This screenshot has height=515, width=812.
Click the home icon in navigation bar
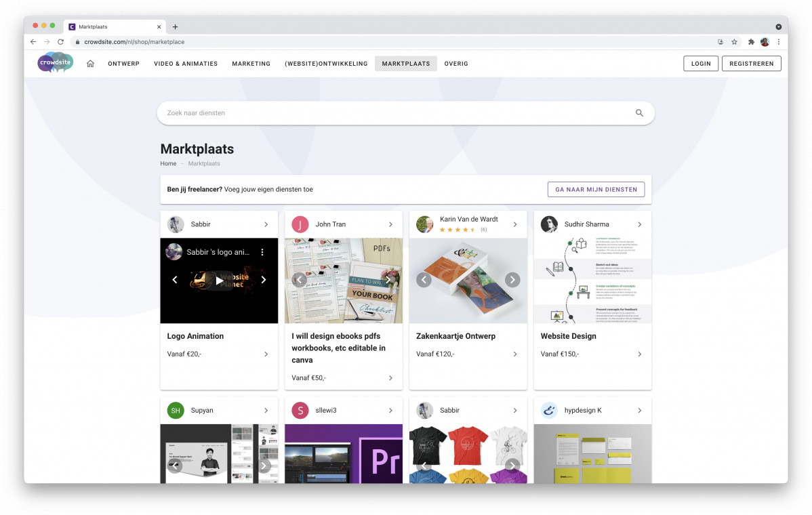[x=90, y=64]
